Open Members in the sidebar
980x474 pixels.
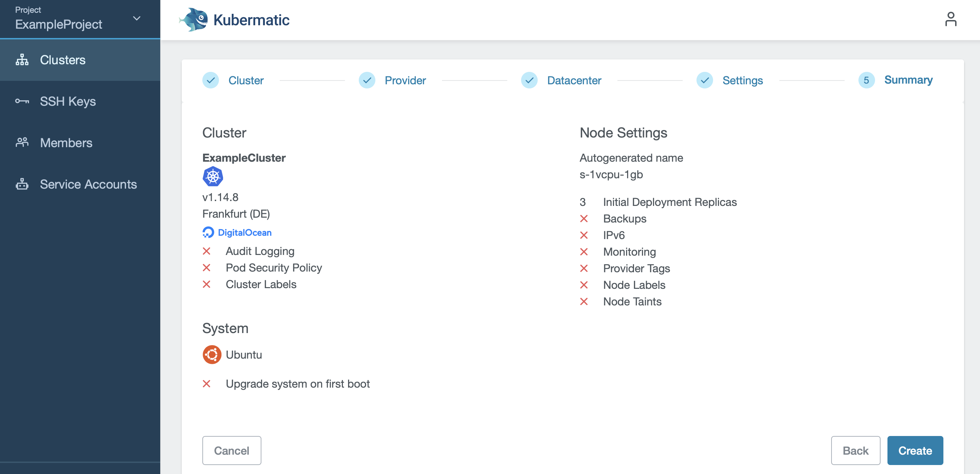click(x=80, y=142)
